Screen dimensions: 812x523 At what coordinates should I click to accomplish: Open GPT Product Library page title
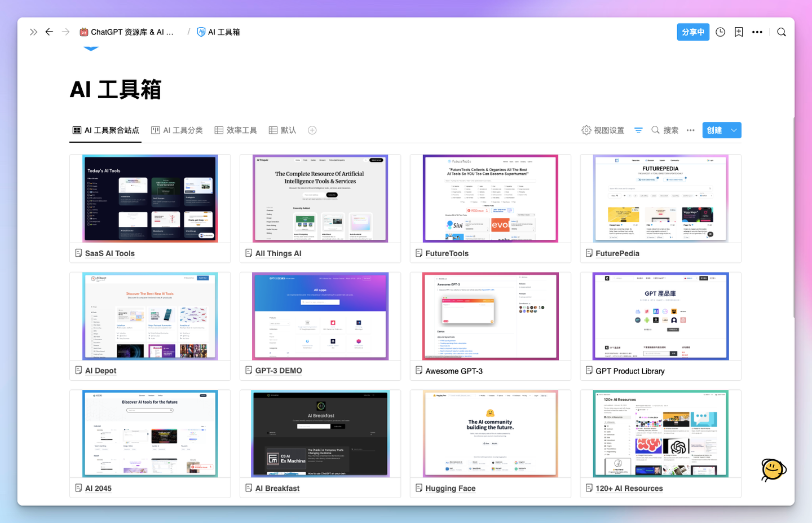630,371
